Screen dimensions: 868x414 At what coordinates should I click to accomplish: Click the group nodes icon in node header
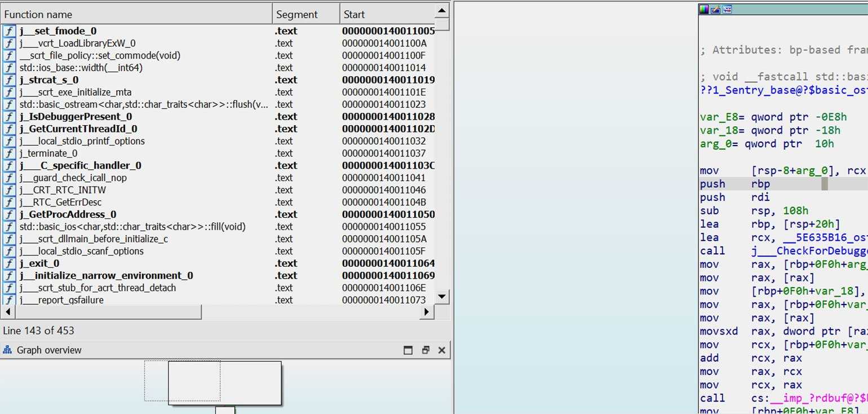pyautogui.click(x=727, y=9)
